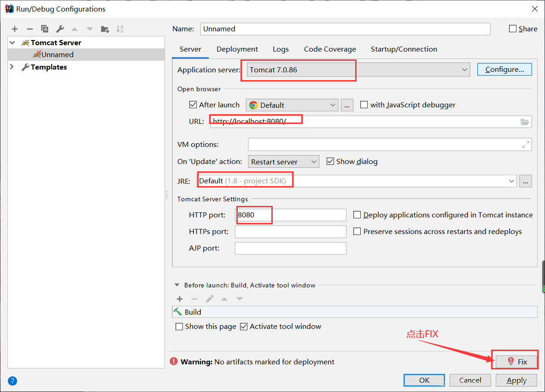Screen dimensions: 545x392
Task: Remove before launch task minus icon
Action: pyautogui.click(x=194, y=299)
